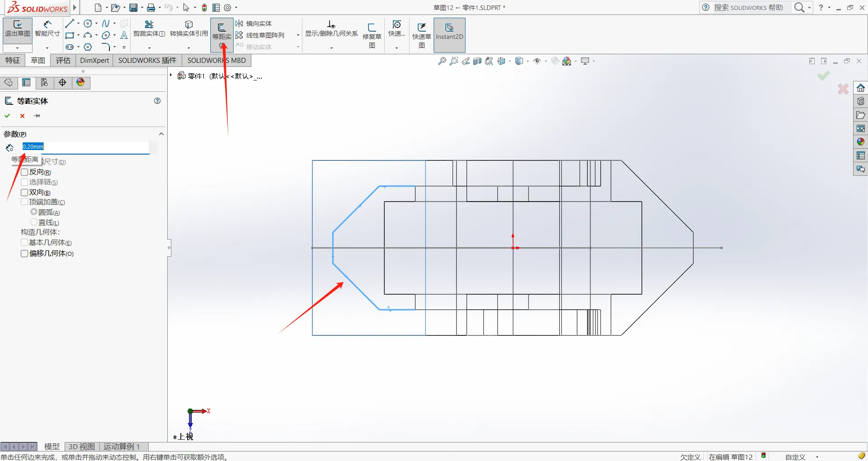Open Display/Delete Relations (显示/删除几何关系)
868x461 pixels.
pyautogui.click(x=331, y=29)
